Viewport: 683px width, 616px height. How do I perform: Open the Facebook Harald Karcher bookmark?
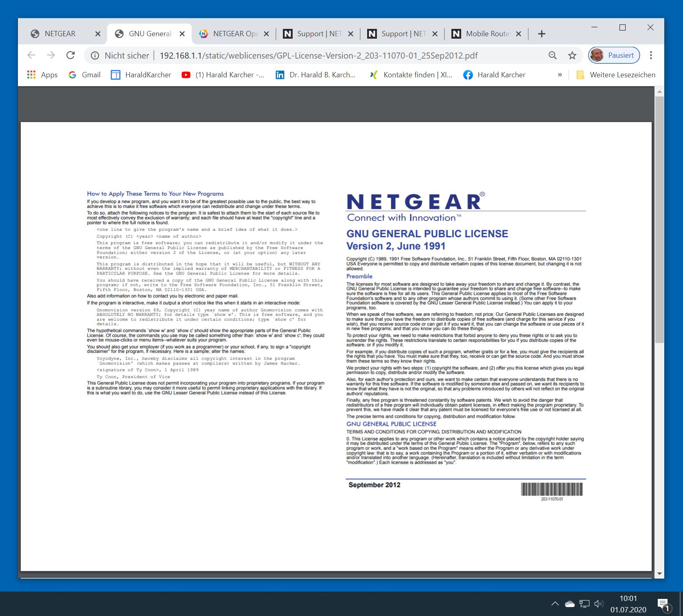(494, 75)
